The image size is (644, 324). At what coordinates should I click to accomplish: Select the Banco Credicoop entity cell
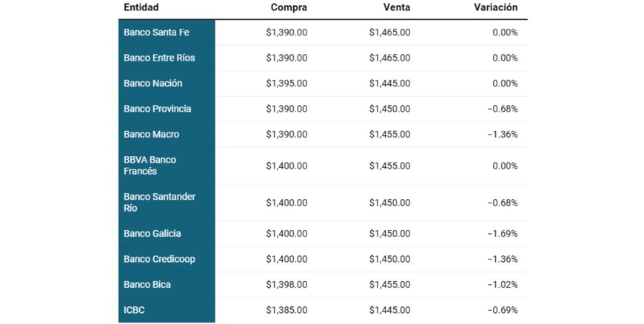tap(158, 259)
